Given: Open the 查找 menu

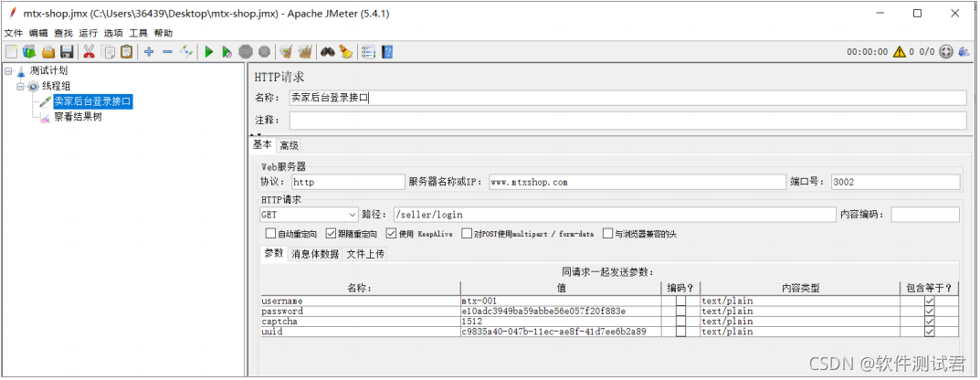Looking at the screenshot, I should coord(63,33).
